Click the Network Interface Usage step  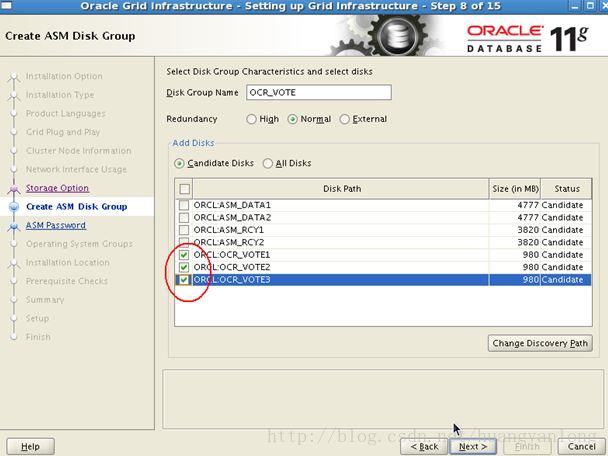[x=76, y=169]
